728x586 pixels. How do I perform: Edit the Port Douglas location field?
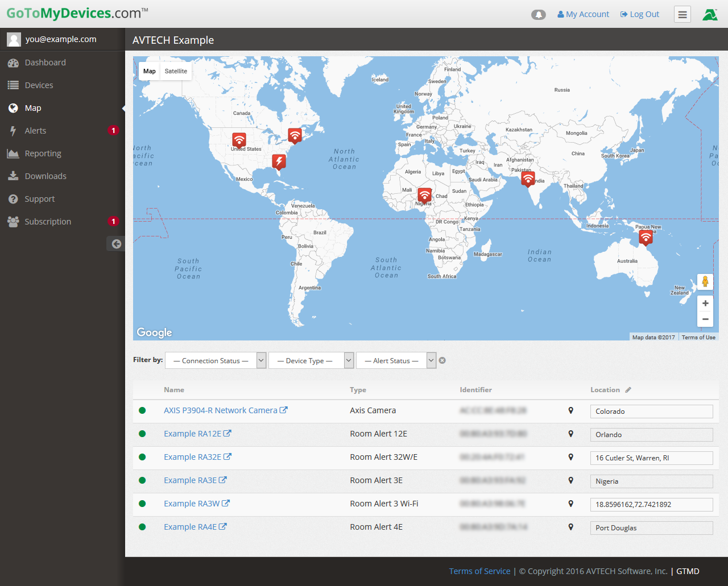point(652,527)
